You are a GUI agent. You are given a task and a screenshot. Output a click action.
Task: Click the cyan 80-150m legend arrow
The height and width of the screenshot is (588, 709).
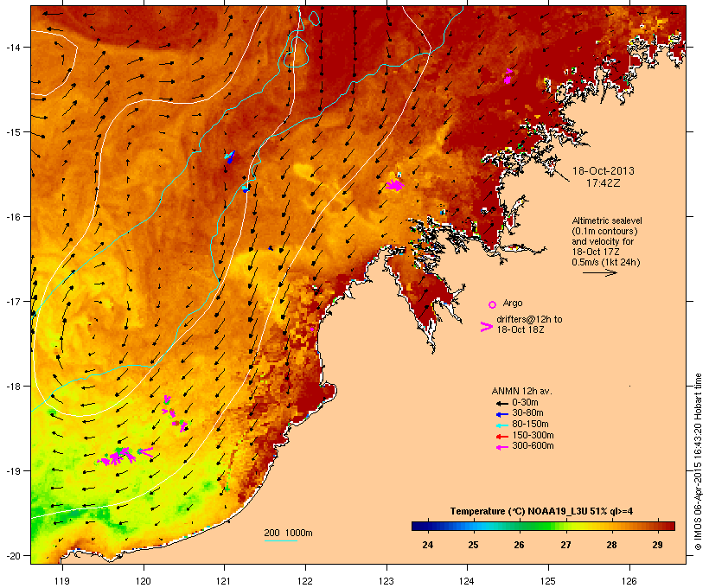point(501,425)
